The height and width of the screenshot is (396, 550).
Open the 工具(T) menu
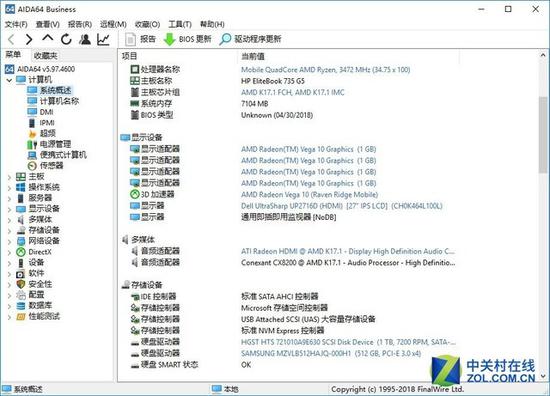pos(180,24)
